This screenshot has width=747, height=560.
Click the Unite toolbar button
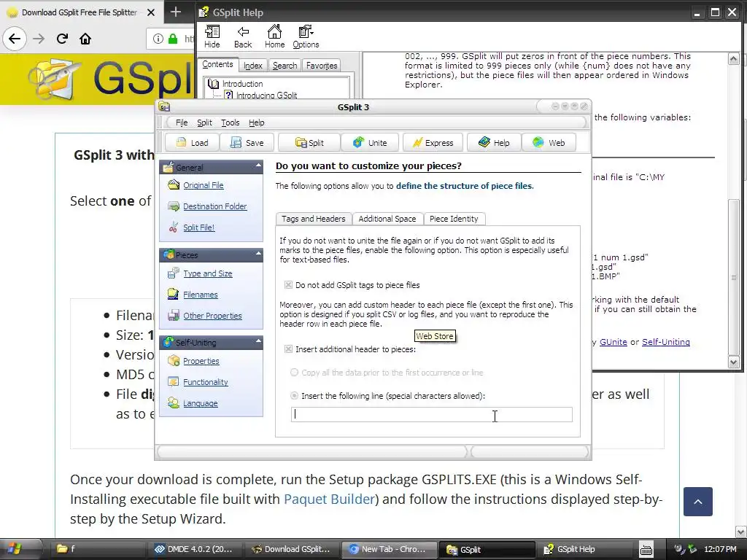(370, 142)
